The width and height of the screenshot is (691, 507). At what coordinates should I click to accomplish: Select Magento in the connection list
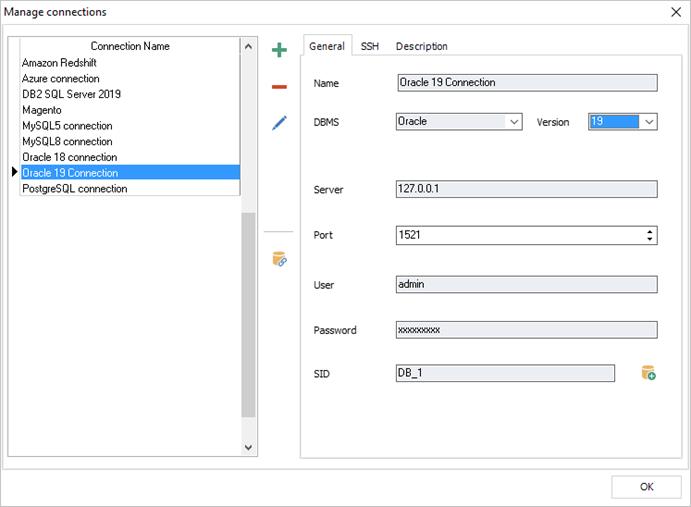pos(130,110)
